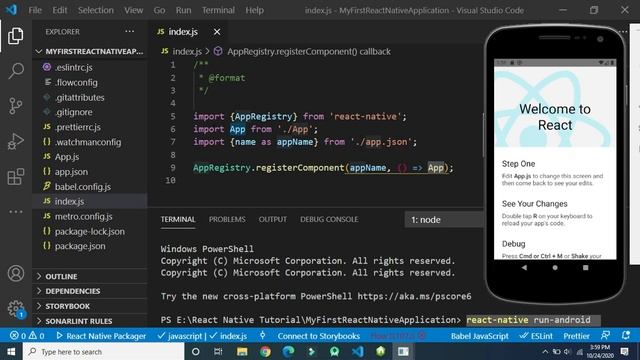
Task: Open Windows Action Center notifications
Action: [x=624, y=351]
